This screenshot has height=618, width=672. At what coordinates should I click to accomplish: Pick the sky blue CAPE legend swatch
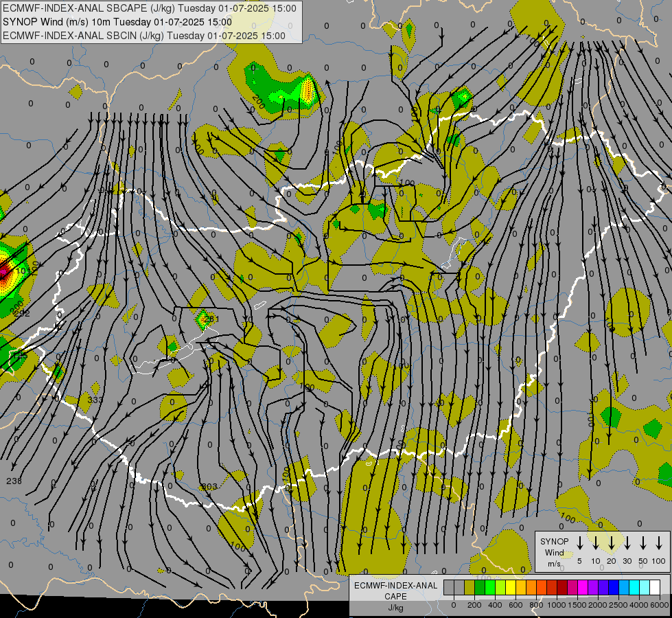(x=623, y=587)
